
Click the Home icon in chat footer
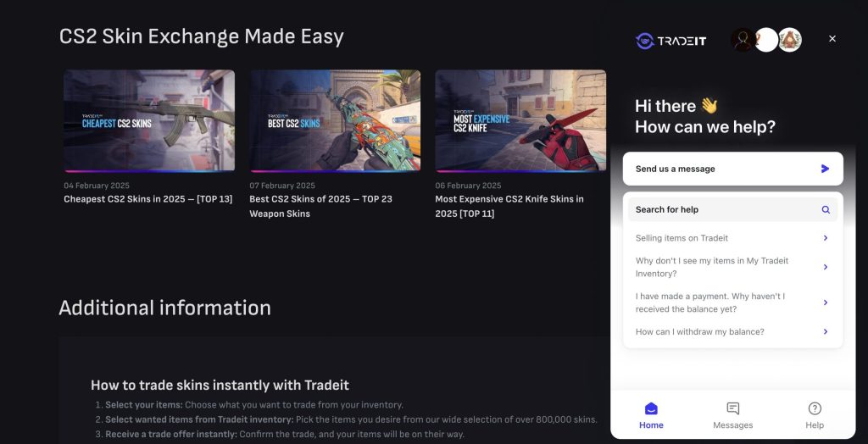click(651, 409)
